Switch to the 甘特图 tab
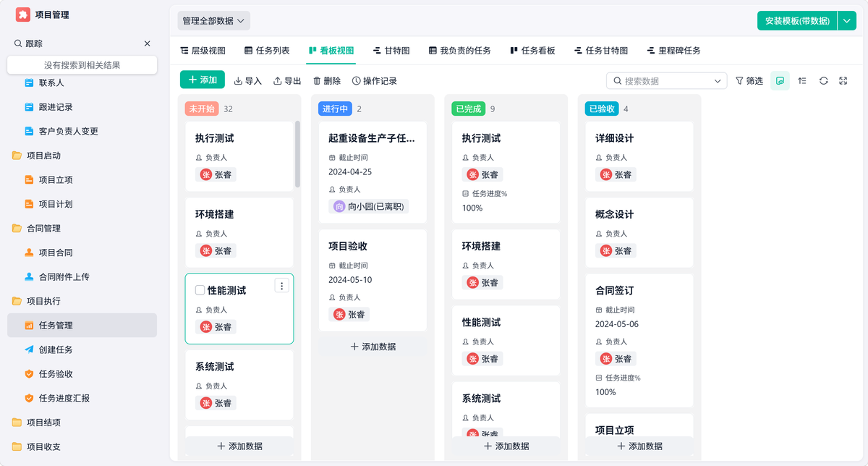 click(391, 51)
